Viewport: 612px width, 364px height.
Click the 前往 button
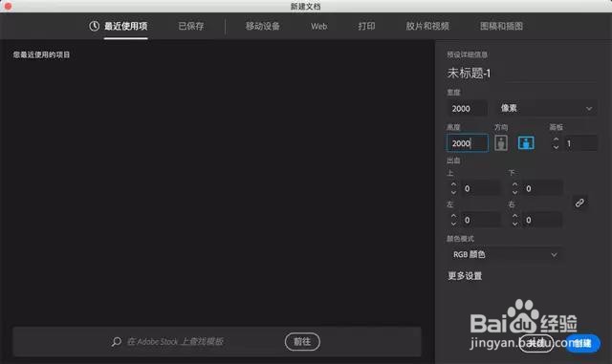[302, 342]
